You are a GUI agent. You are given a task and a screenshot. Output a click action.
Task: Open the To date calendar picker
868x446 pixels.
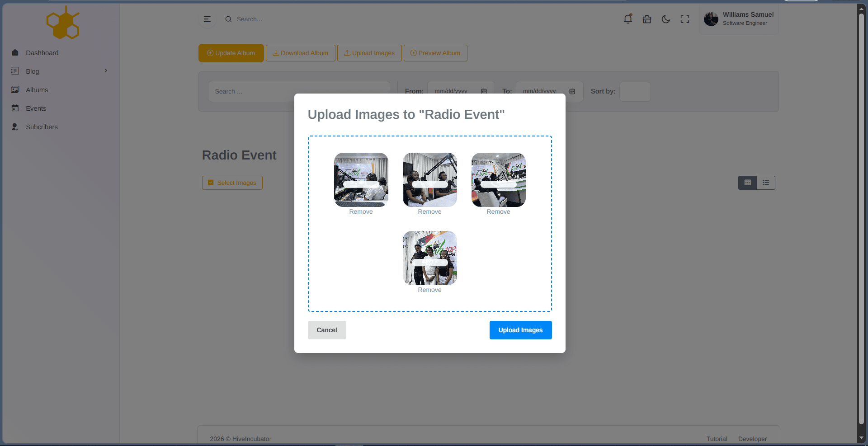(572, 91)
